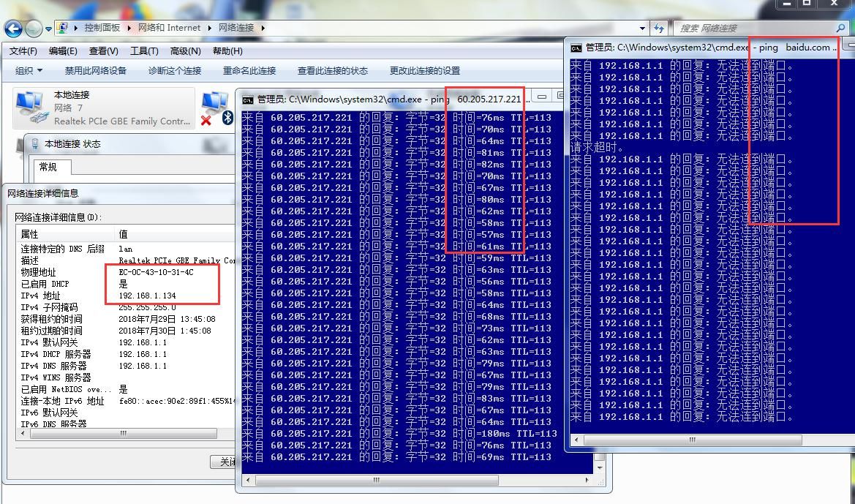
Task: Click the refresh button beside address bar
Action: tap(659, 28)
